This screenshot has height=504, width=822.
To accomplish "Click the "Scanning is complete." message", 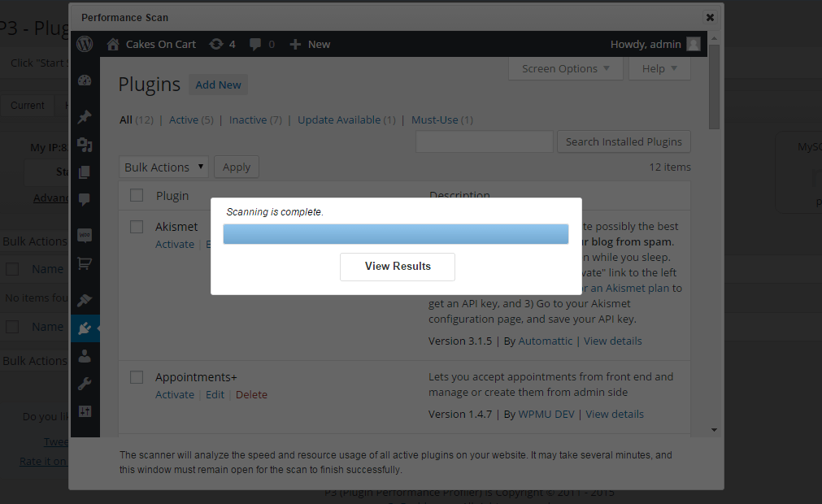I will click(x=275, y=212).
